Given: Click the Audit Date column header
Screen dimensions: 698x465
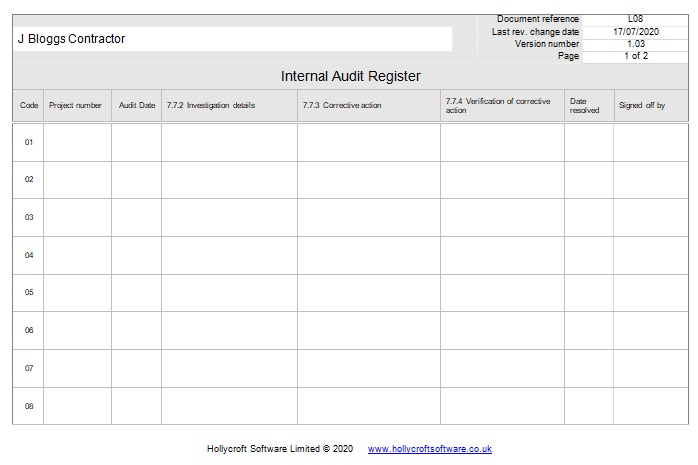Looking at the screenshot, I should (x=137, y=105).
